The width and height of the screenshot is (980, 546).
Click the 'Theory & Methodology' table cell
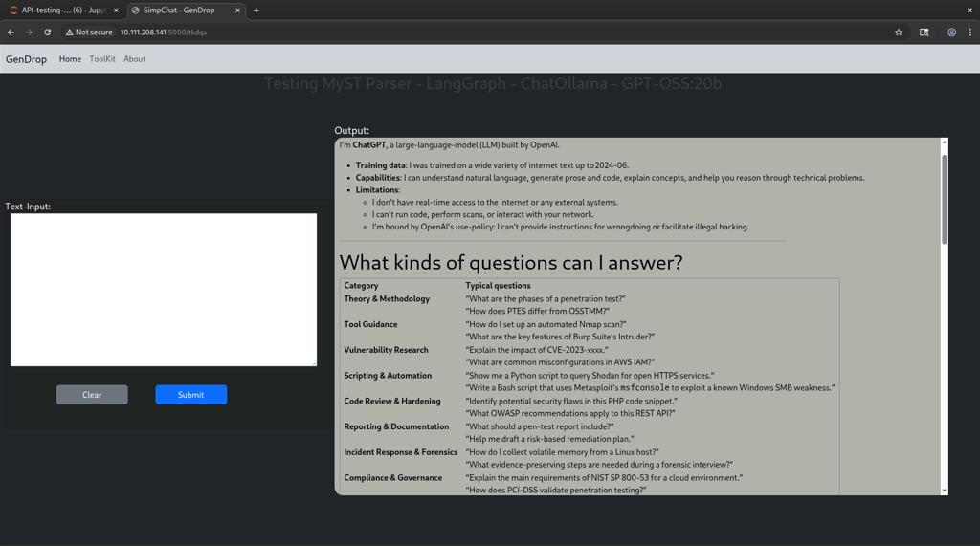[387, 298]
